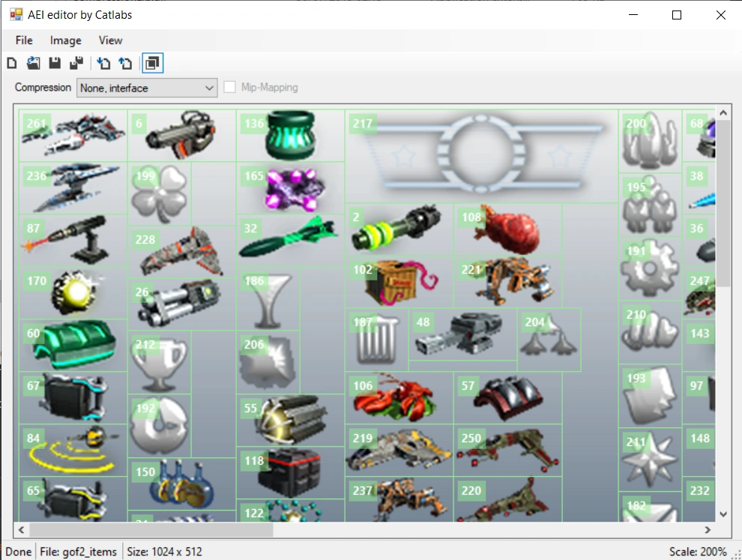
Task: Select trophy cup medal texture 212
Action: point(160,362)
